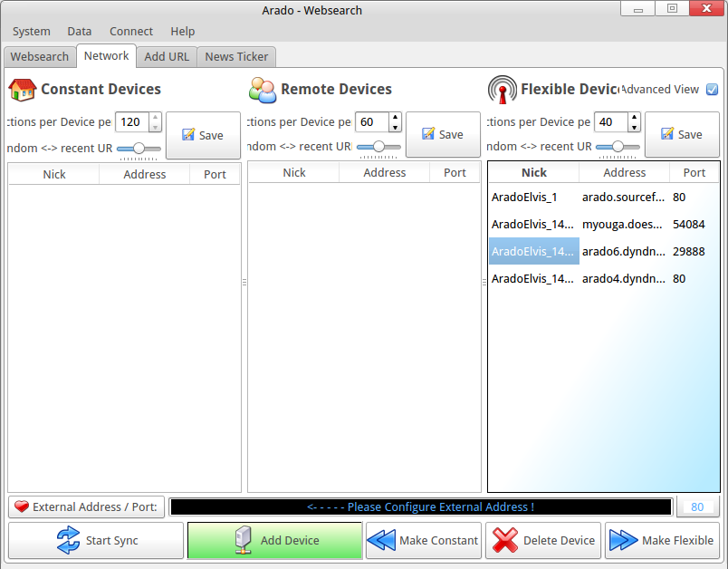Adjust Constant Devices random-recent URL slider
This screenshot has height=569, width=728.
coord(139,149)
